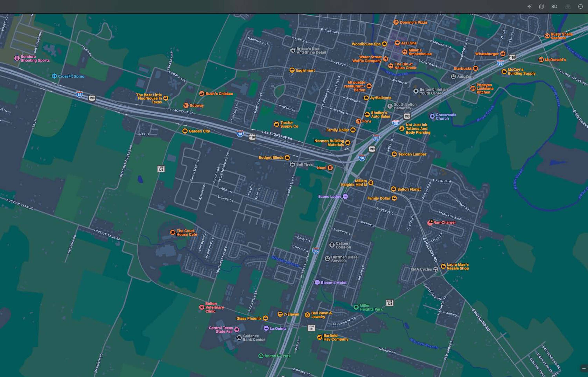Click the zoom out minus button
The width and height of the screenshot is (588, 377).
[584, 368]
